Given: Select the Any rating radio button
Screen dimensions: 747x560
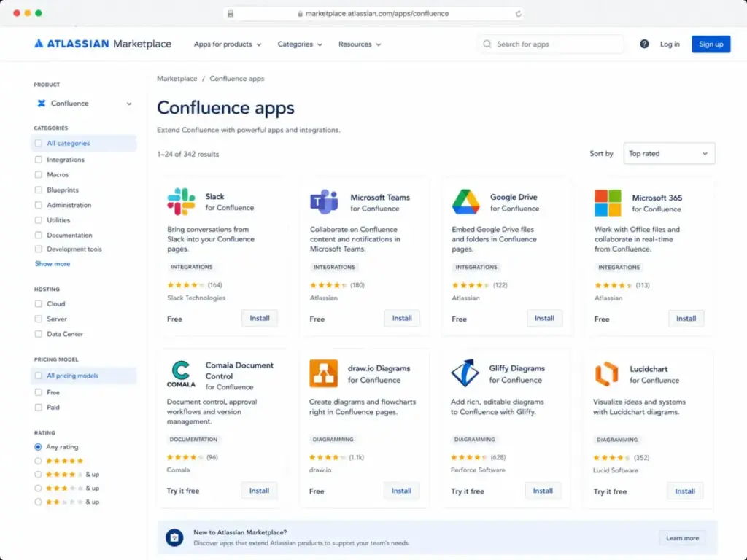Looking at the screenshot, I should pos(38,447).
